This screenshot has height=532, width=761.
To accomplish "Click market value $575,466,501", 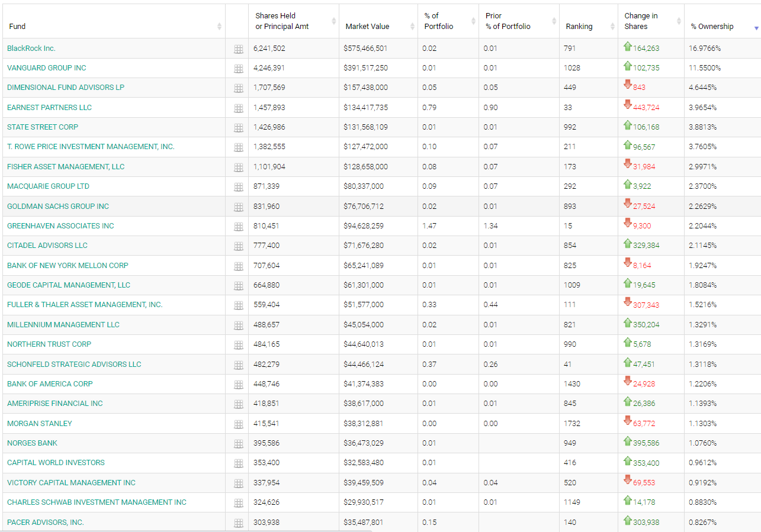I will (x=365, y=48).
